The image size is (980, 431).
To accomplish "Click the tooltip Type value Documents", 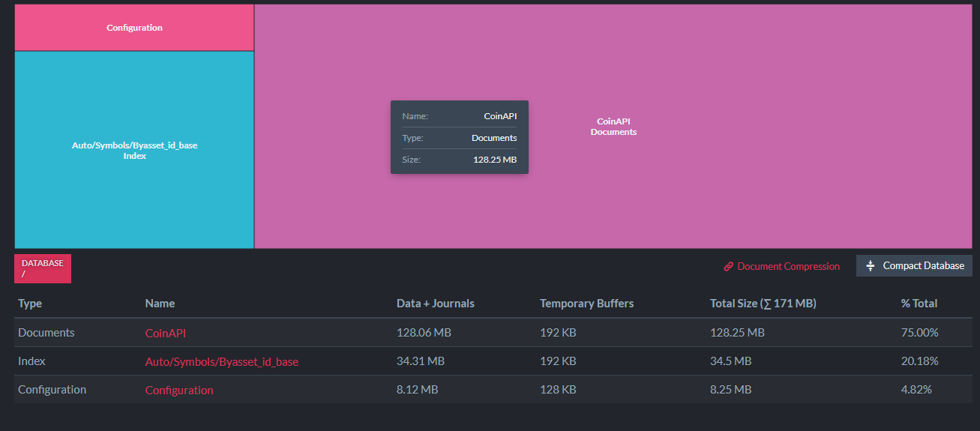I will 494,138.
